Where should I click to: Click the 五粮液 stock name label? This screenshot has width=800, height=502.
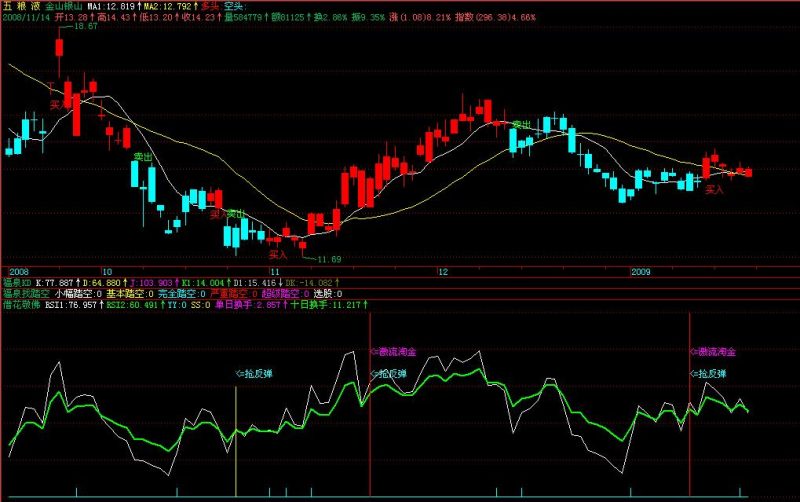click(x=21, y=7)
